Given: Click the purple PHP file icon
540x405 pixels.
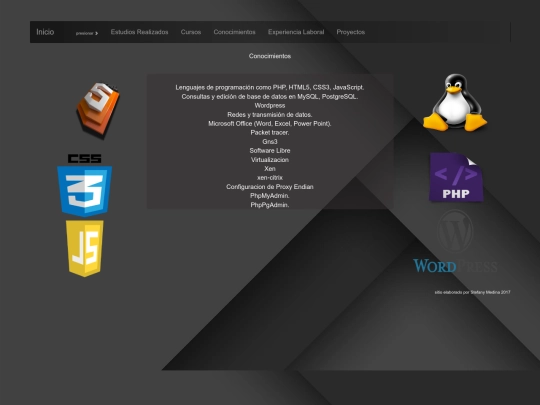Looking at the screenshot, I should tap(456, 177).
